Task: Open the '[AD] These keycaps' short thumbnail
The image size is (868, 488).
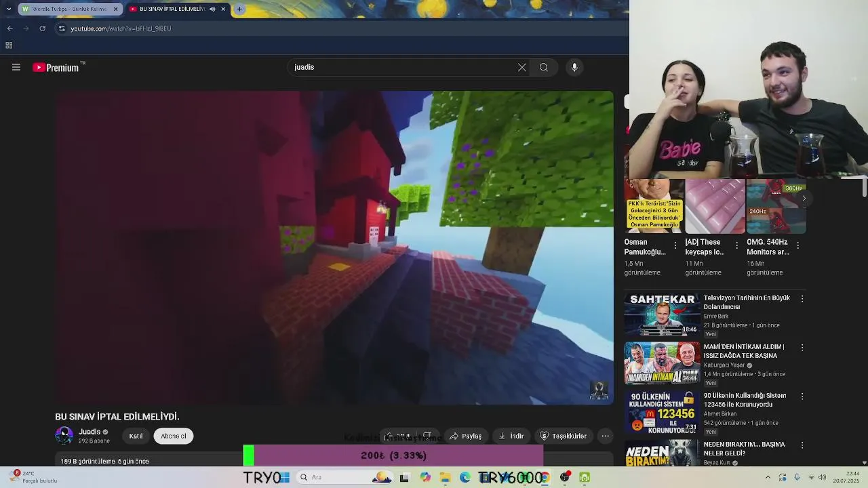Action: tap(715, 206)
